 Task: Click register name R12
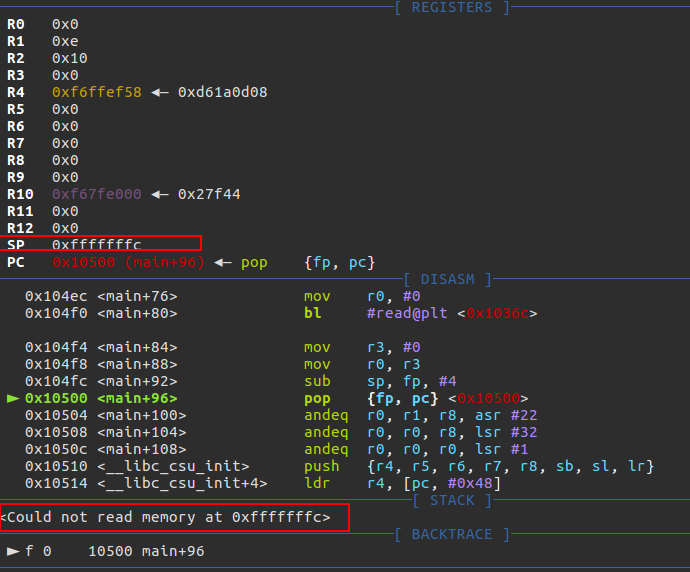20,228
